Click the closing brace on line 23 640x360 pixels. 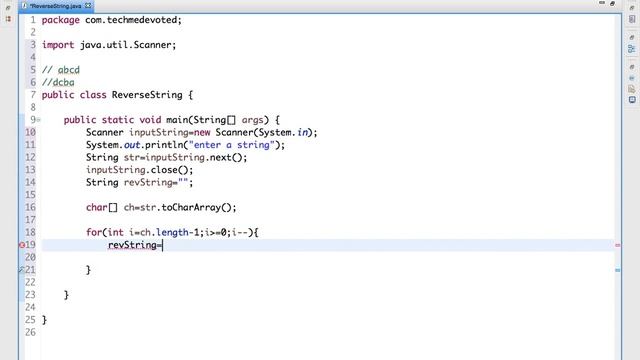tap(66, 295)
